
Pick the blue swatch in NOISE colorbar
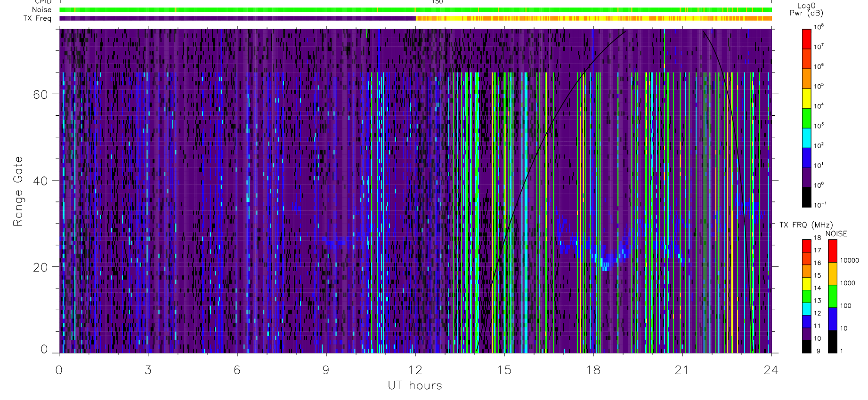point(833,319)
